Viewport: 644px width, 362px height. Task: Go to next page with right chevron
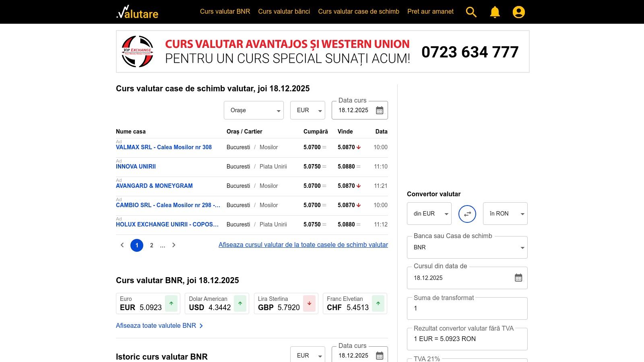(x=174, y=245)
